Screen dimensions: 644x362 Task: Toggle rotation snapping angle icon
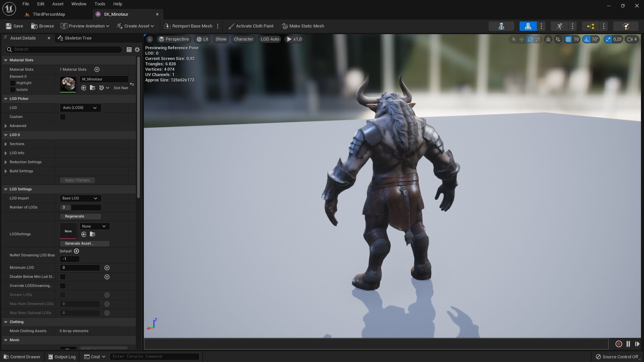[x=587, y=39]
